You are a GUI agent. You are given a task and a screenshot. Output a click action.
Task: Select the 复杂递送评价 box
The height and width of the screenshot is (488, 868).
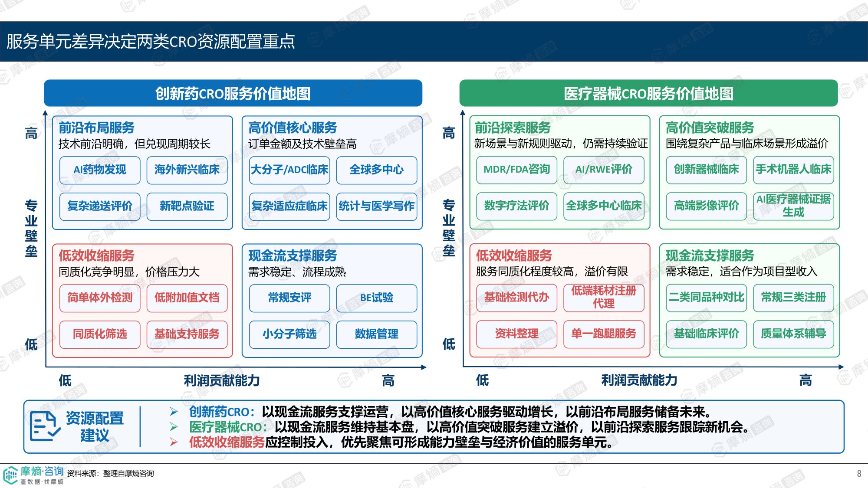[100, 206]
